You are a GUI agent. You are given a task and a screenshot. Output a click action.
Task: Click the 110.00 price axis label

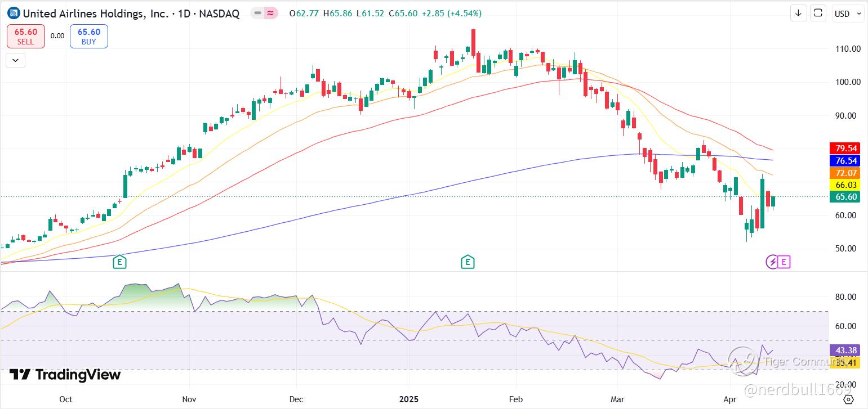click(x=848, y=49)
